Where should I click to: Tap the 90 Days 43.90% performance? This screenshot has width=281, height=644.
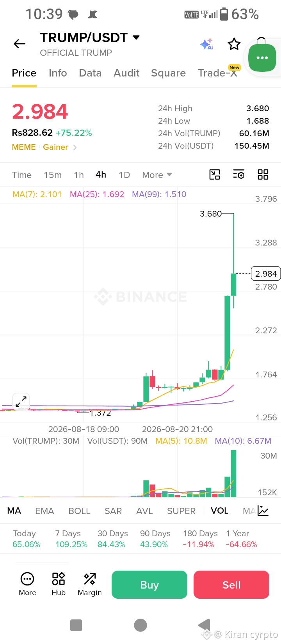pos(155,539)
